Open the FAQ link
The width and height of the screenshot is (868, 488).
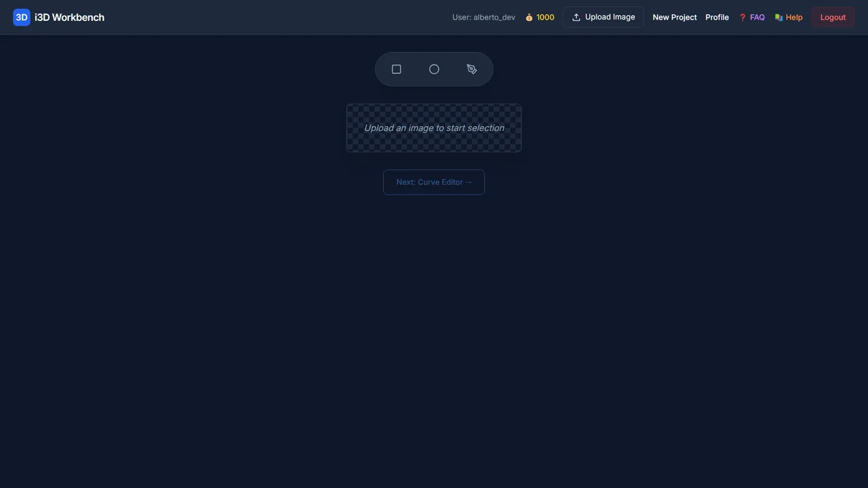point(751,18)
